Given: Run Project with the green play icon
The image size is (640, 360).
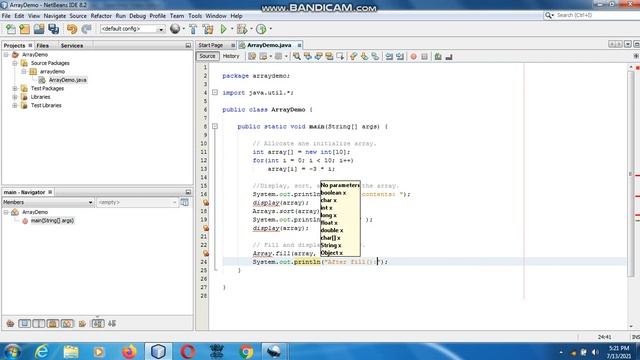Looking at the screenshot, I should click(223, 29).
